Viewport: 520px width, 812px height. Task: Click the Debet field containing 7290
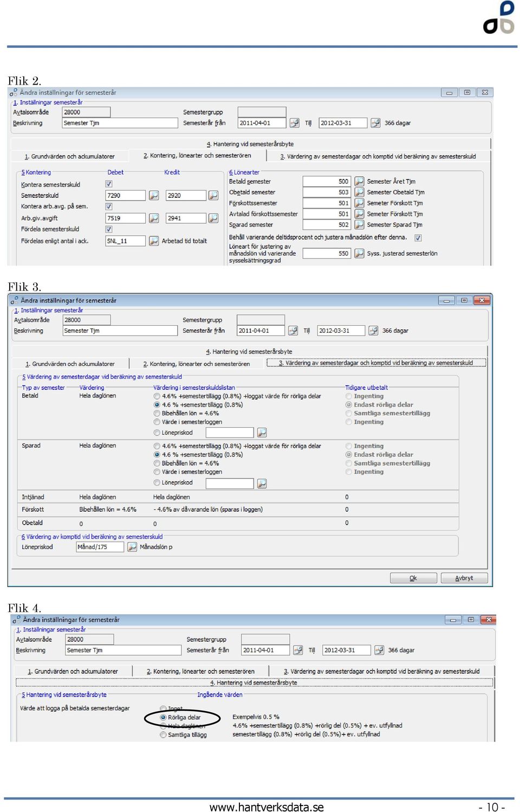click(x=126, y=195)
